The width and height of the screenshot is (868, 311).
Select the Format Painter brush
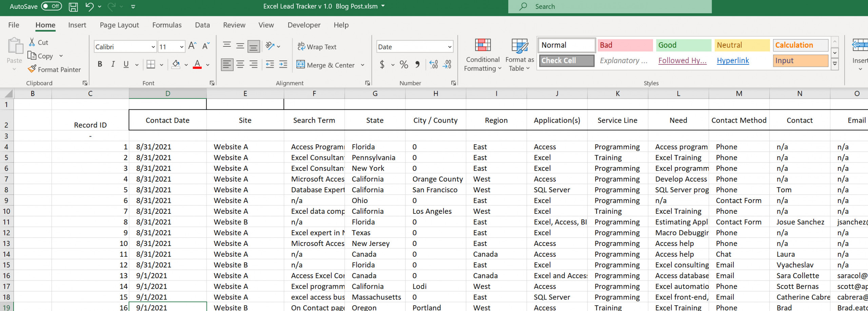(55, 69)
